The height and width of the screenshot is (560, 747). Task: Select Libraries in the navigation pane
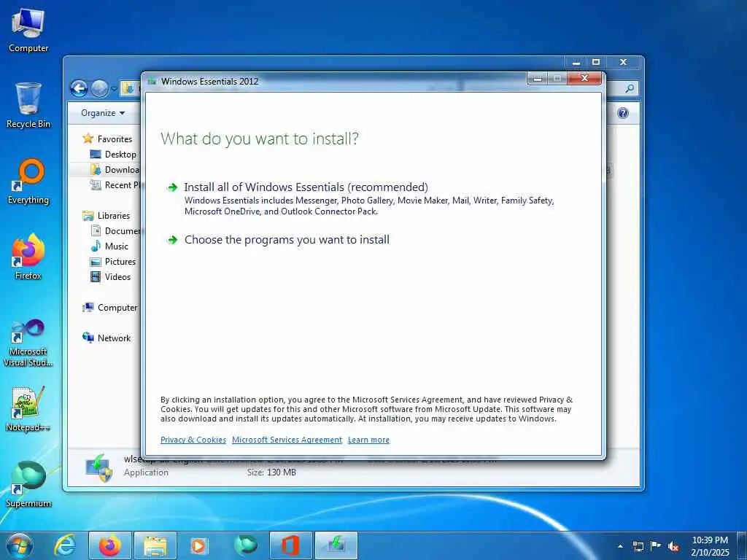(x=107, y=216)
